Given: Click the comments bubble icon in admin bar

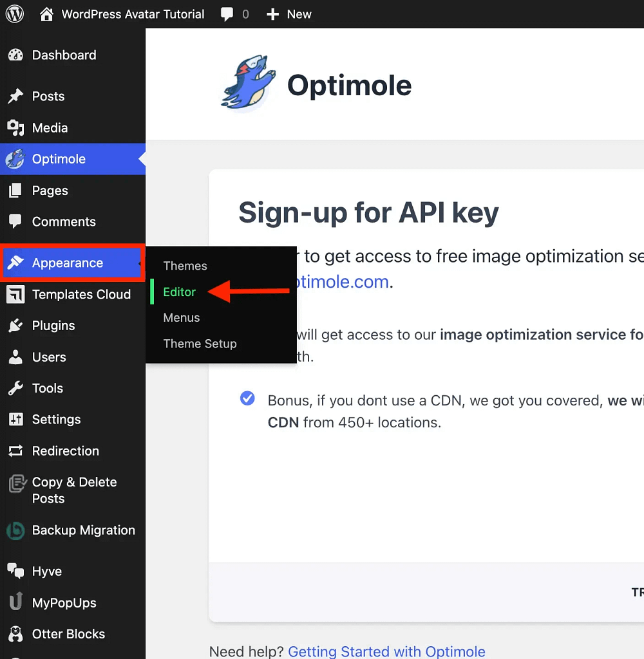Looking at the screenshot, I should tap(227, 14).
